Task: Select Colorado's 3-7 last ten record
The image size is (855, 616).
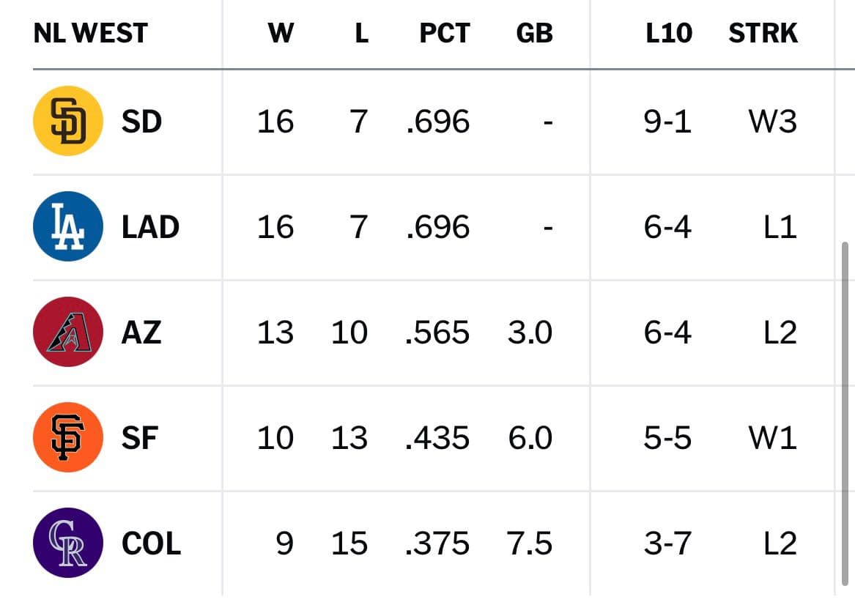Action: [x=667, y=543]
